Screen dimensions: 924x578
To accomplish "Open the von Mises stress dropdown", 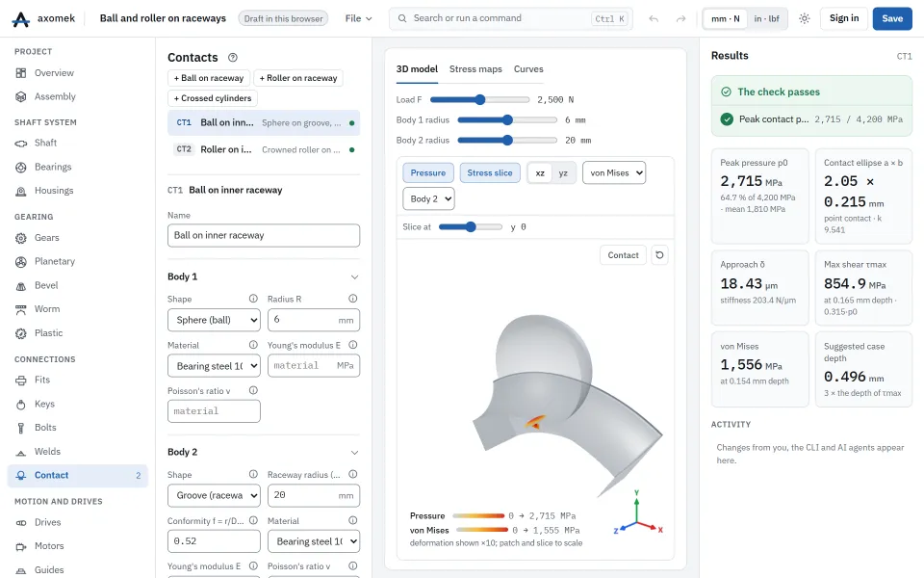I will [x=614, y=172].
